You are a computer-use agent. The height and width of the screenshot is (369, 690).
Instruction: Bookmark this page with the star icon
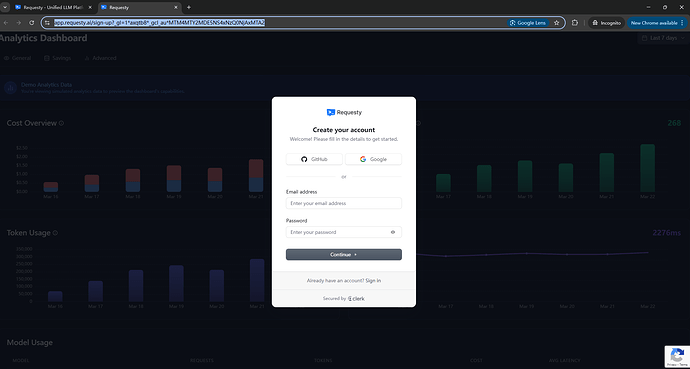(557, 23)
